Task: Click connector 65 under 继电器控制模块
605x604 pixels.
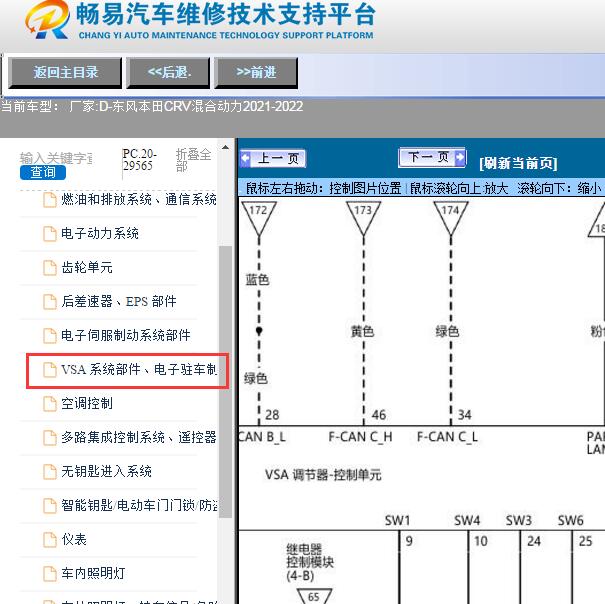Action: (x=314, y=596)
